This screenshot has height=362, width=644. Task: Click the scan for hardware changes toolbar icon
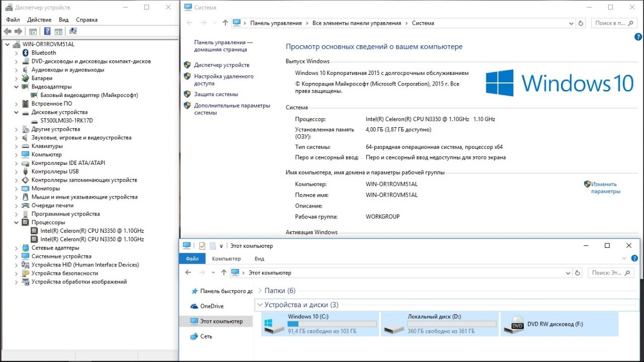(73, 31)
